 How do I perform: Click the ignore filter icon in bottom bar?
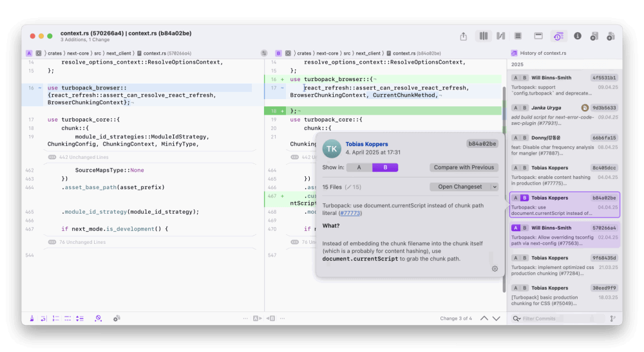pos(98,319)
